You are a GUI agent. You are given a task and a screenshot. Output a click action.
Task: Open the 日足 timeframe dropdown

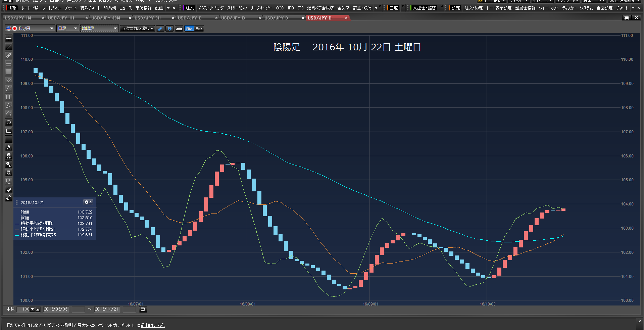68,29
